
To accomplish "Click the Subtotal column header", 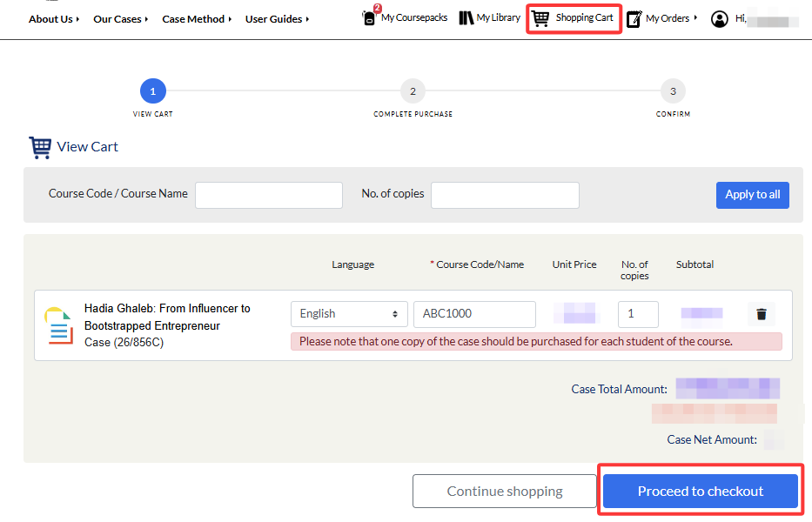I will 695,264.
